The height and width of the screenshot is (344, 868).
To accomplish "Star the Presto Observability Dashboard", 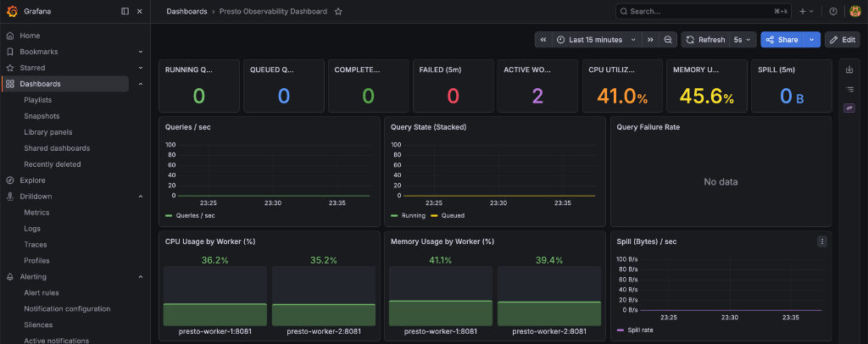I will [338, 11].
